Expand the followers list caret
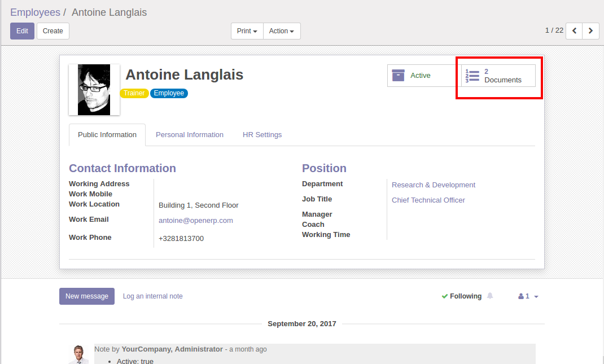 [536, 297]
